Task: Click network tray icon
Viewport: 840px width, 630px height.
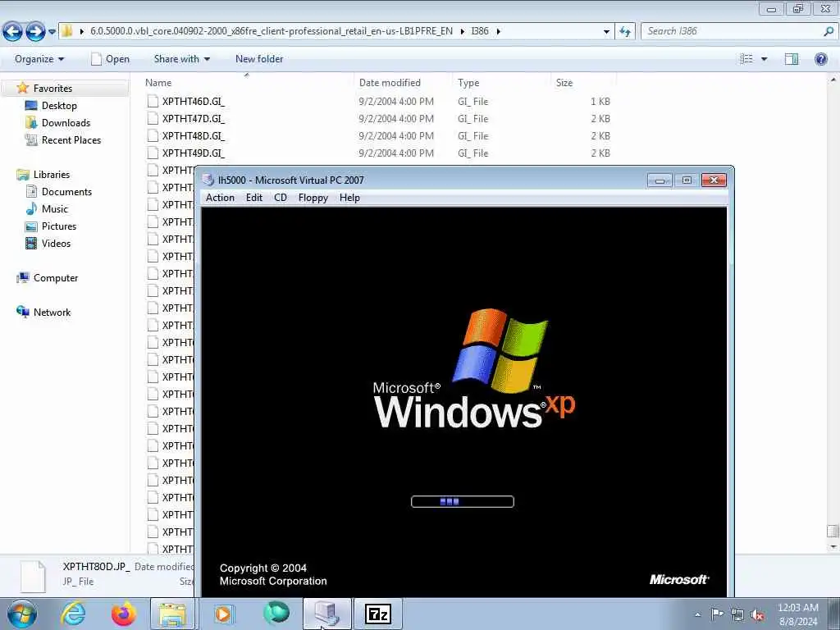Action: pos(737,614)
